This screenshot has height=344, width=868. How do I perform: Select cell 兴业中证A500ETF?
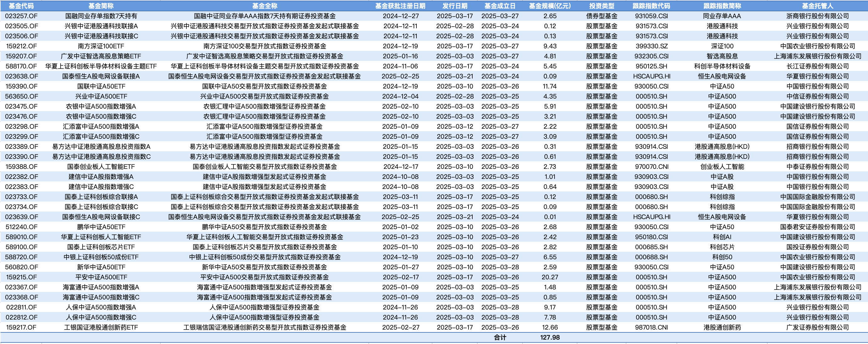point(101,96)
